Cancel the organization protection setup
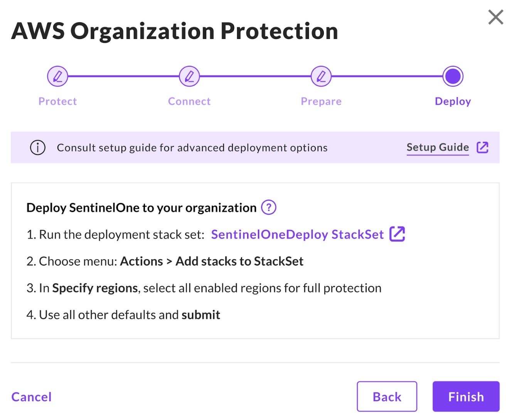The height and width of the screenshot is (420, 512). 31,396
